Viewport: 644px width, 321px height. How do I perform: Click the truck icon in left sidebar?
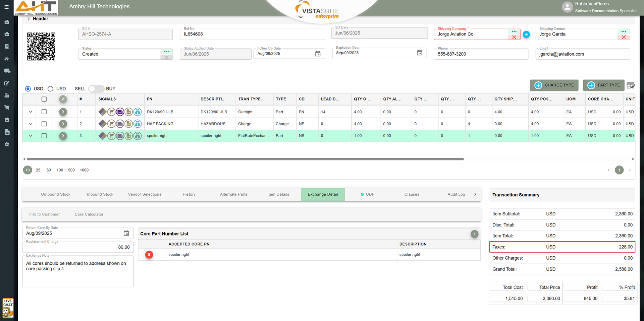7,71
